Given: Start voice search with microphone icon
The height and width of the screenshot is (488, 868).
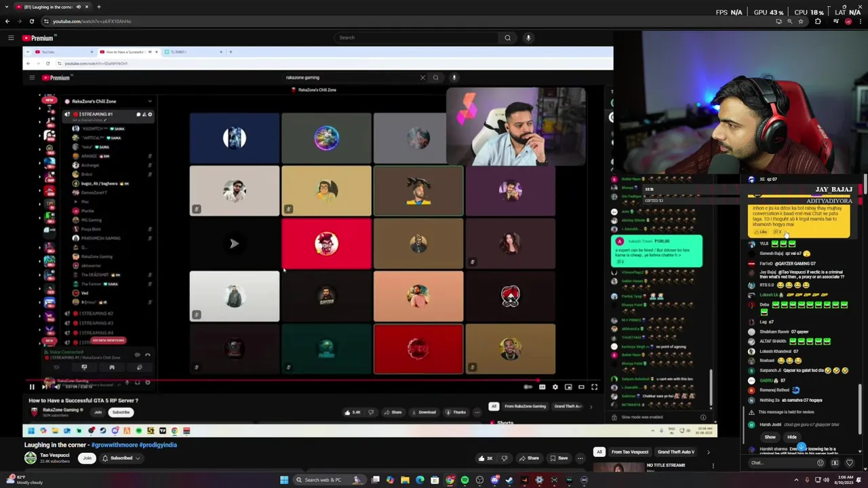Looking at the screenshot, I should pyautogui.click(x=528, y=38).
